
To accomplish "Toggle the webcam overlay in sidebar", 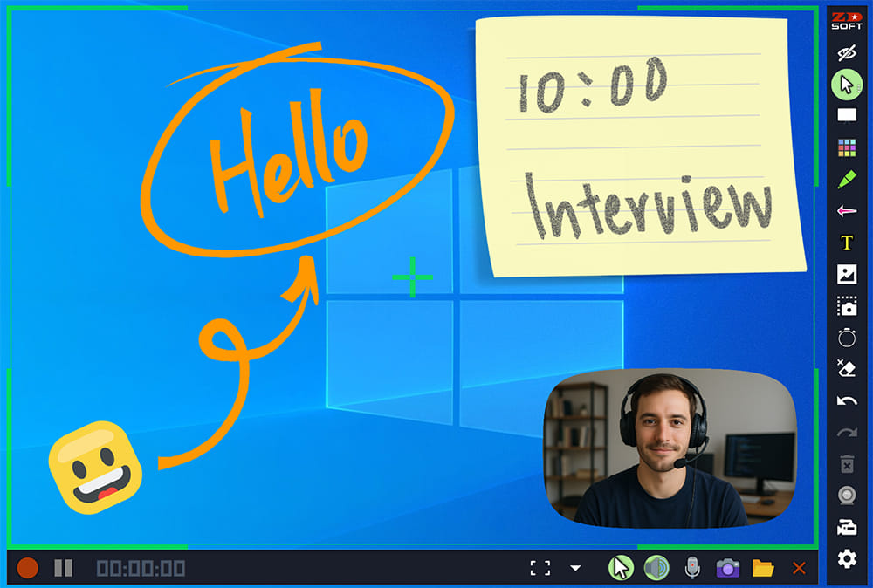I will [x=846, y=495].
